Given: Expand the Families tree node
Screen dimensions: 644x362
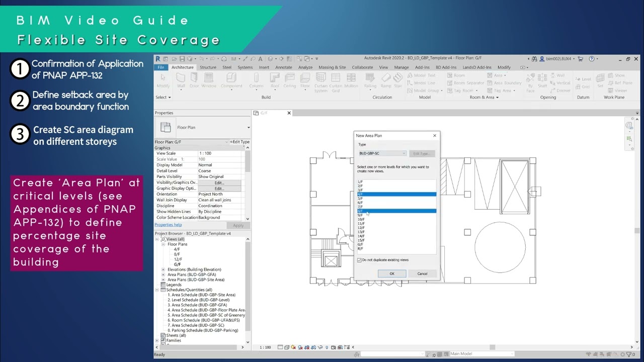Looking at the screenshot, I should click(157, 340).
